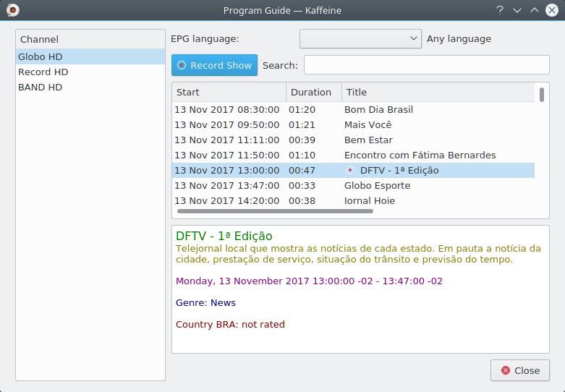Sort by Start column header
The width and height of the screenshot is (565, 392).
pos(229,93)
